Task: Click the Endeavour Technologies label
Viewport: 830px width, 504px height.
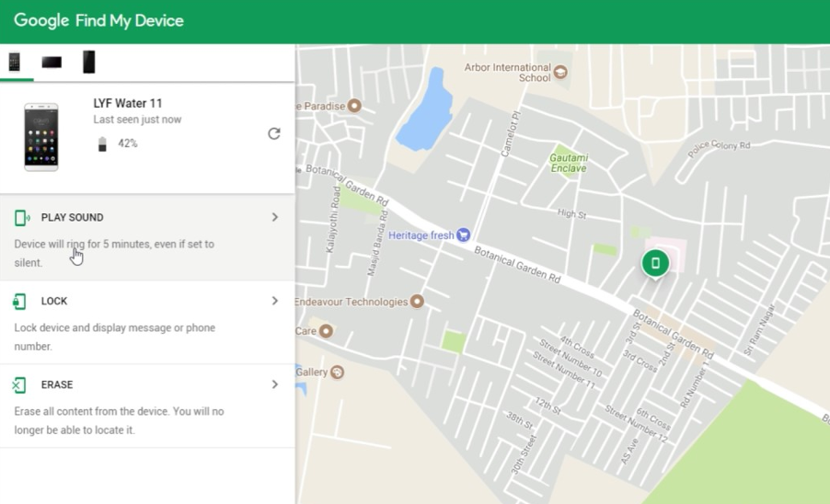Action: coord(352,302)
